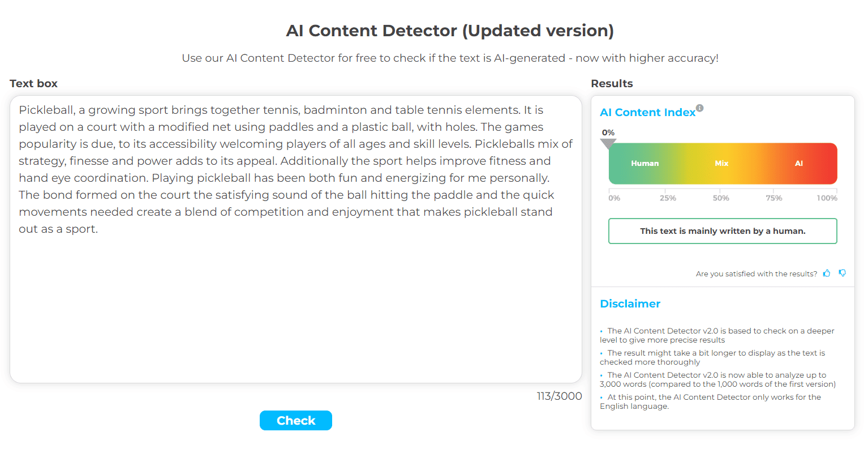This screenshot has width=868, height=453.
Task: Click inside the pickleball text box
Action: click(x=295, y=294)
